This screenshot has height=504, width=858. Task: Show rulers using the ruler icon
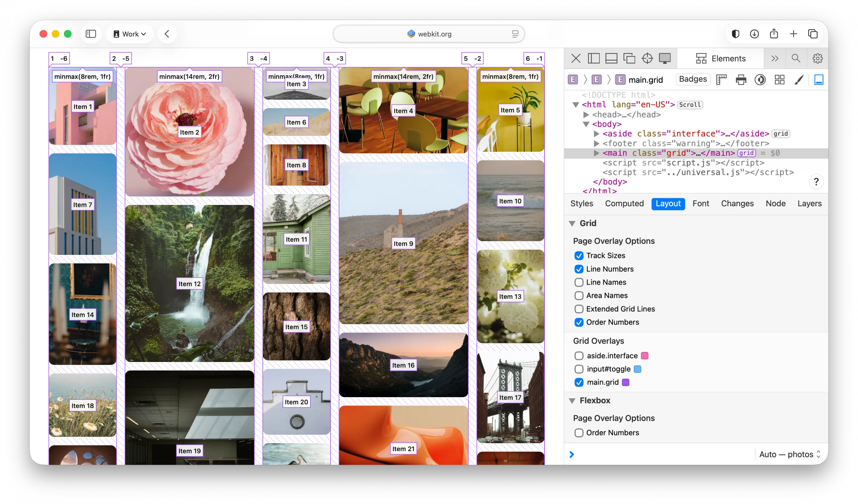[x=721, y=79]
